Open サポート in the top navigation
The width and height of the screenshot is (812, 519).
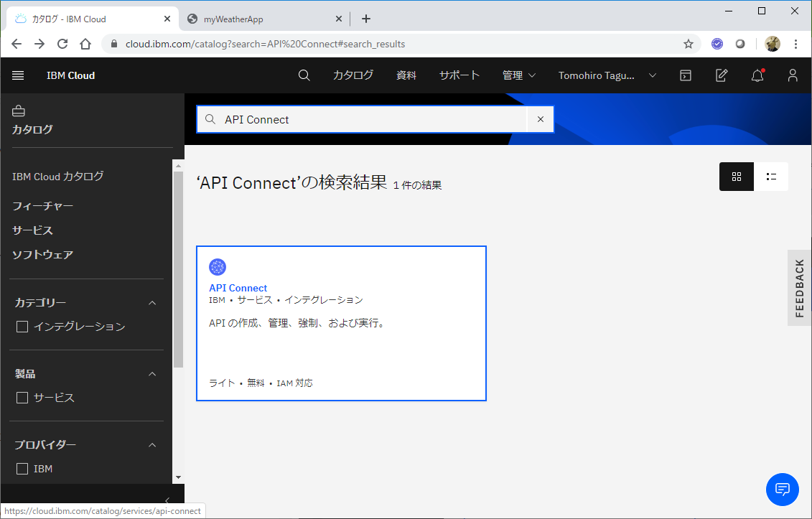tap(459, 75)
